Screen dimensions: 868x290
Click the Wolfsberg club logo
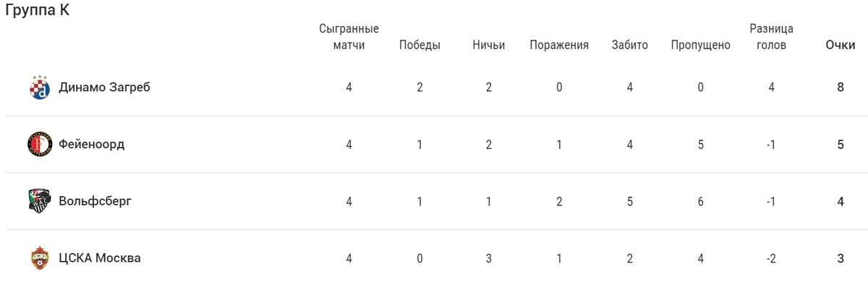coord(40,201)
